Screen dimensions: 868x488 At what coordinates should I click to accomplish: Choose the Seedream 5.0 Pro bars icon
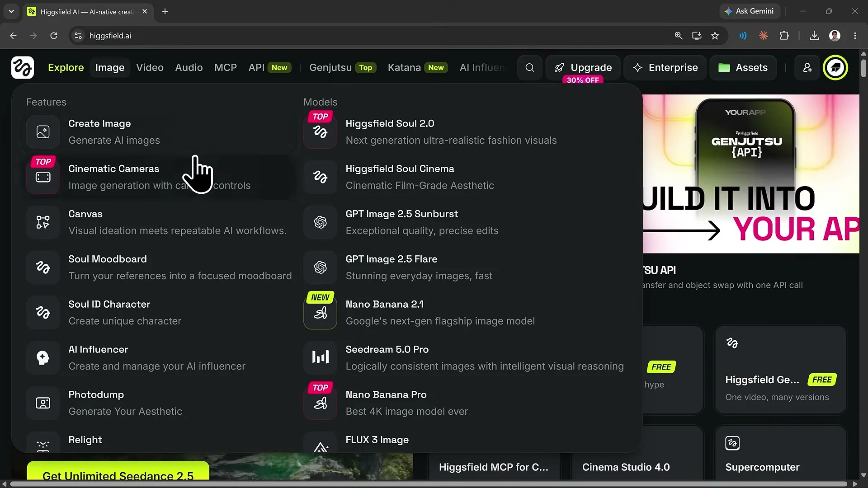coord(320,358)
